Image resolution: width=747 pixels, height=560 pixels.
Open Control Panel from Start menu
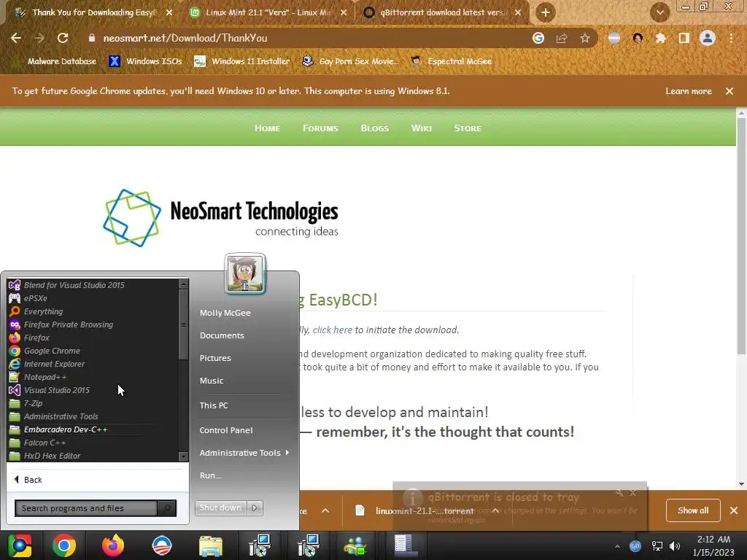coord(226,430)
